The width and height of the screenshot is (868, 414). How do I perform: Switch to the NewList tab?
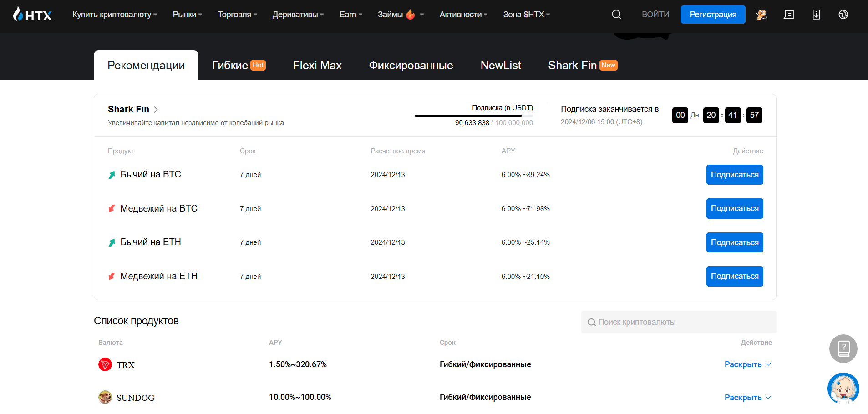click(501, 66)
